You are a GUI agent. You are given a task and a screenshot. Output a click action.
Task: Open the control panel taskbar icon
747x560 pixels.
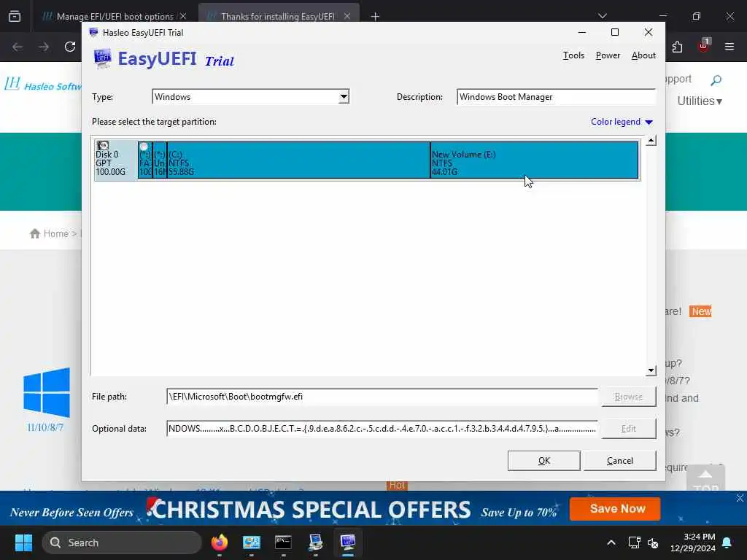coord(251,542)
